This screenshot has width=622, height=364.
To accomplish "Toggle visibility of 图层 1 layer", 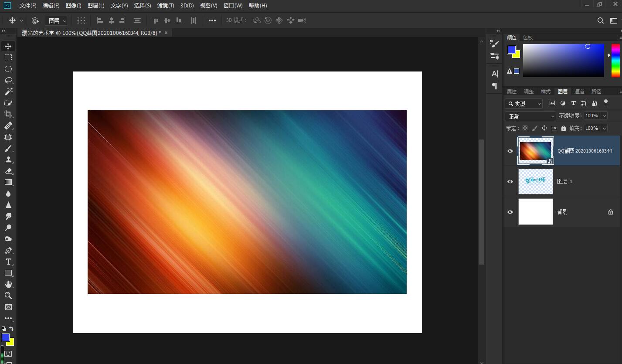I will click(510, 181).
